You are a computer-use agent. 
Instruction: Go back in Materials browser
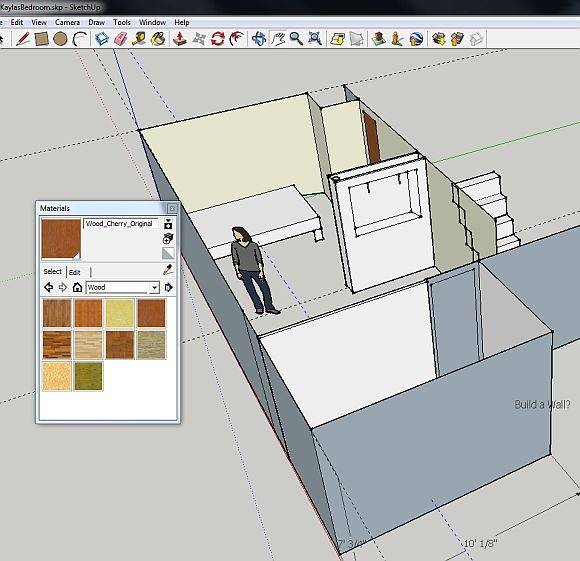pyautogui.click(x=48, y=287)
